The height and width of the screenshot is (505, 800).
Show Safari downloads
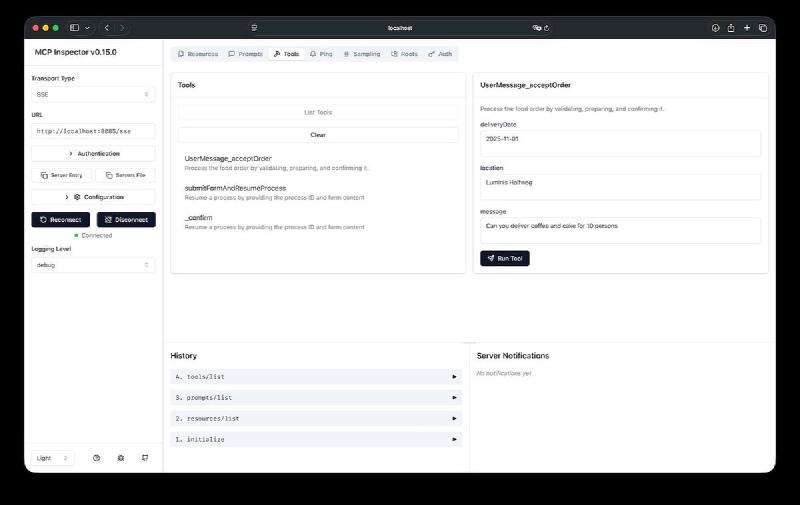tap(715, 28)
